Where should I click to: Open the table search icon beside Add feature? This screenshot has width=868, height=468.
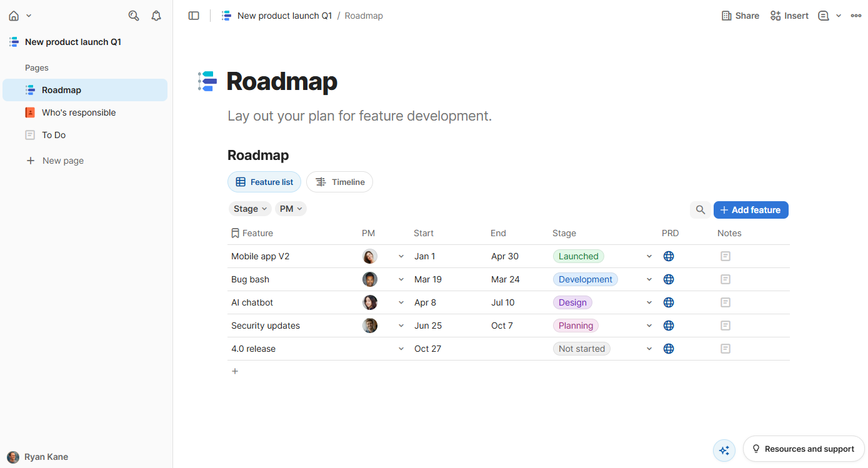[700, 210]
